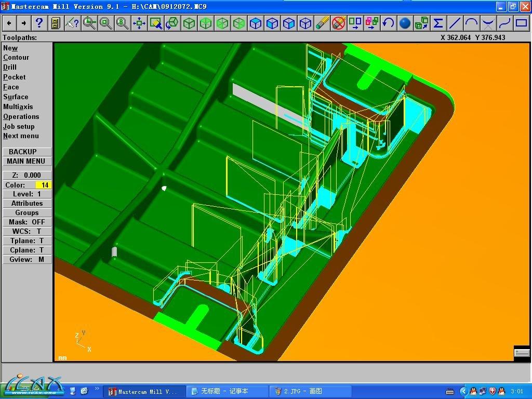Click the change colors squares icon
Screen dimensions: 532x399
tap(355, 23)
